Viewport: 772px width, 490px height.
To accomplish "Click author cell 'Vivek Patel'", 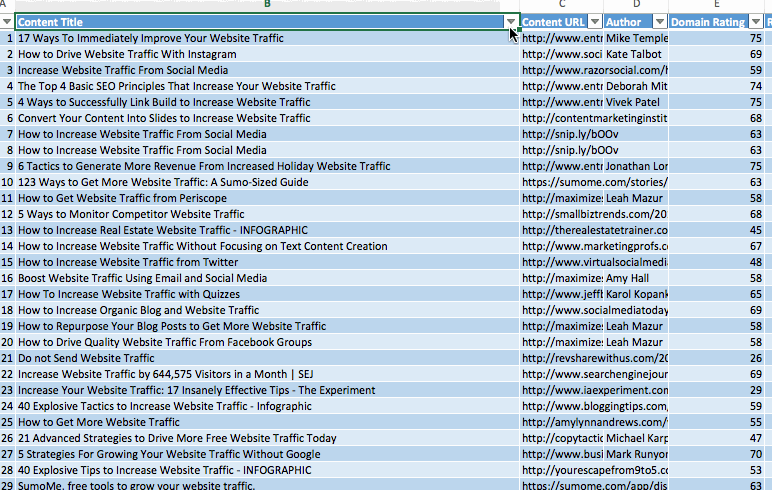I will tap(636, 102).
